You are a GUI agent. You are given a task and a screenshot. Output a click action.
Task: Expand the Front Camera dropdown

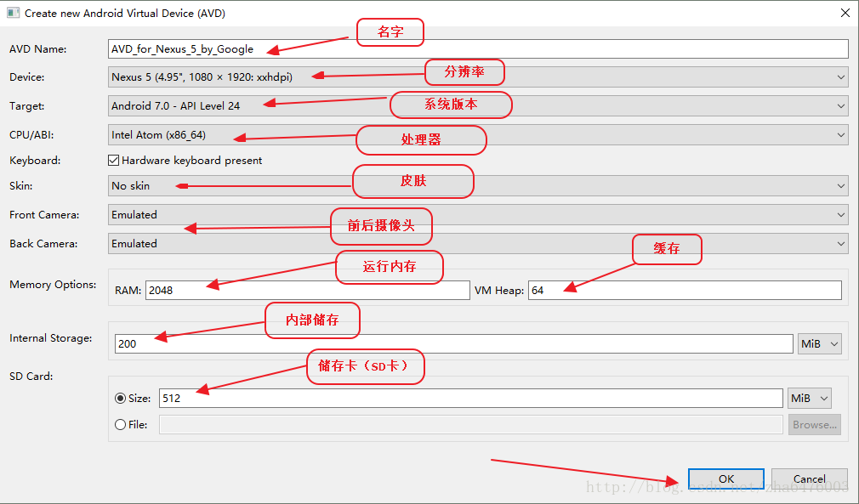tap(478, 214)
